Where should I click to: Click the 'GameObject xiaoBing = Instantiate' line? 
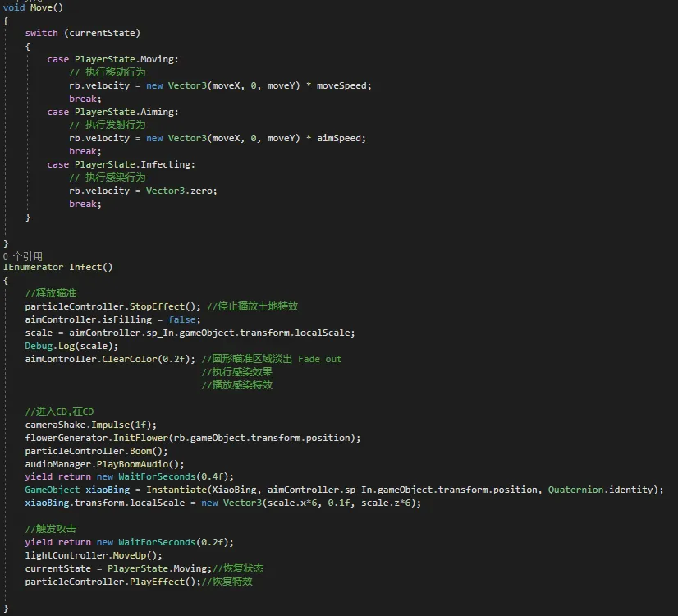coord(344,490)
